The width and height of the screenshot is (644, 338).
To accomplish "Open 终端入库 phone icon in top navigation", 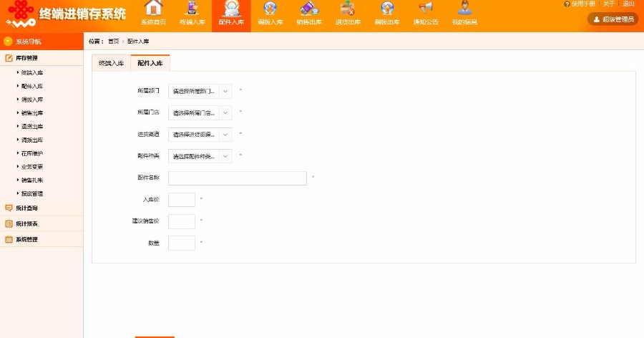I will (192, 8).
